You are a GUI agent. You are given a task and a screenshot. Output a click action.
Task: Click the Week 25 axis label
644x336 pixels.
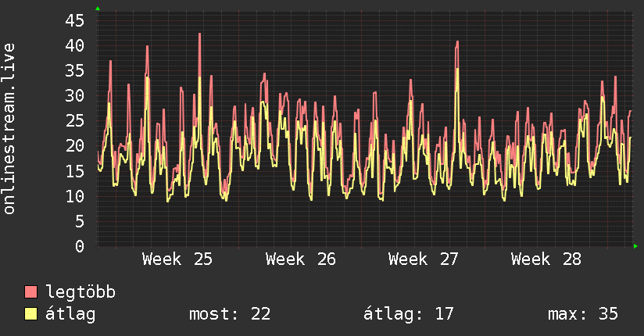[177, 259]
